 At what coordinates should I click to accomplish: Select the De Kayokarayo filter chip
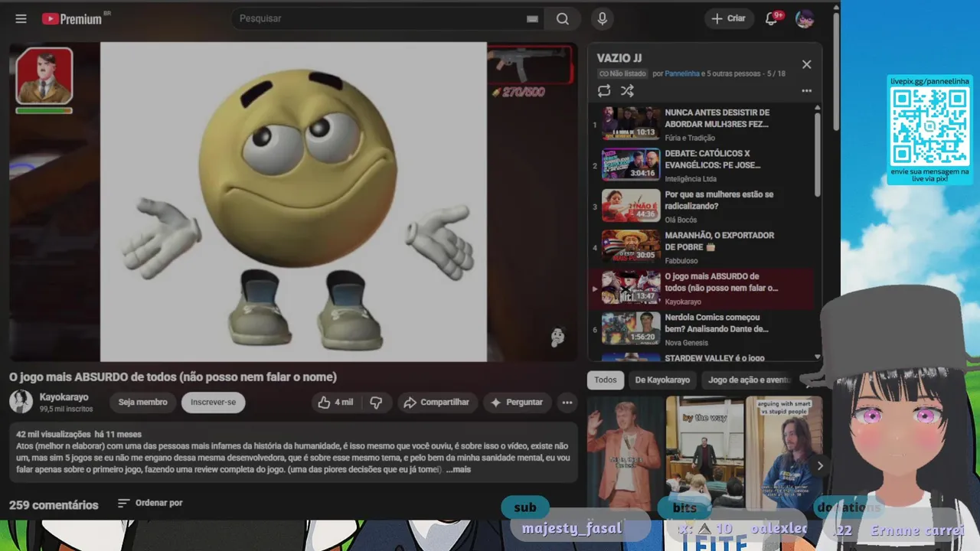[662, 380]
